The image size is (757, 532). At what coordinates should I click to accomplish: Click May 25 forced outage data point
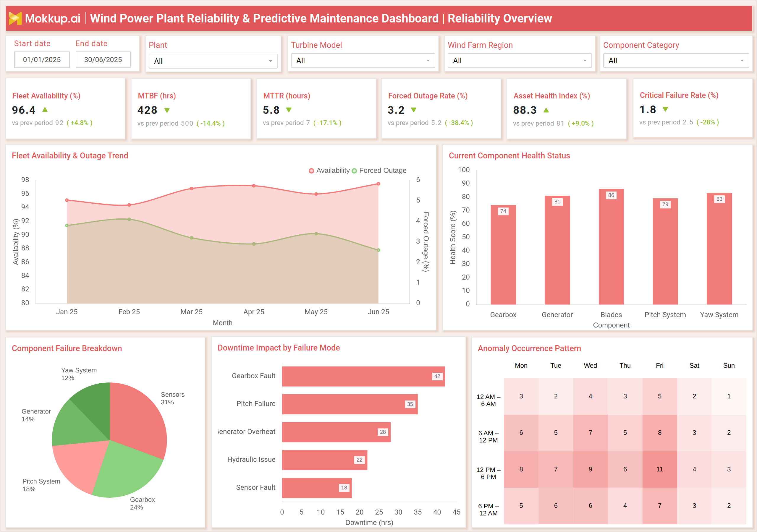pos(316,234)
